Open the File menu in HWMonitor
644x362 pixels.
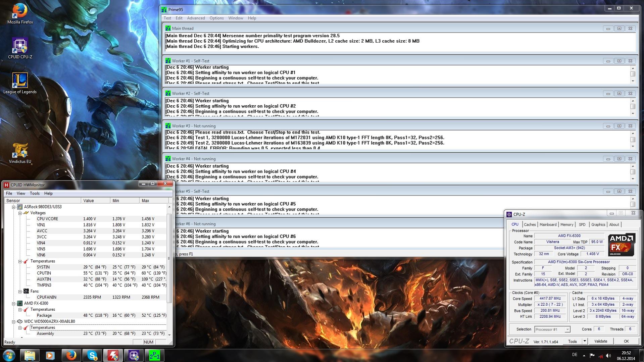pyautogui.click(x=9, y=193)
